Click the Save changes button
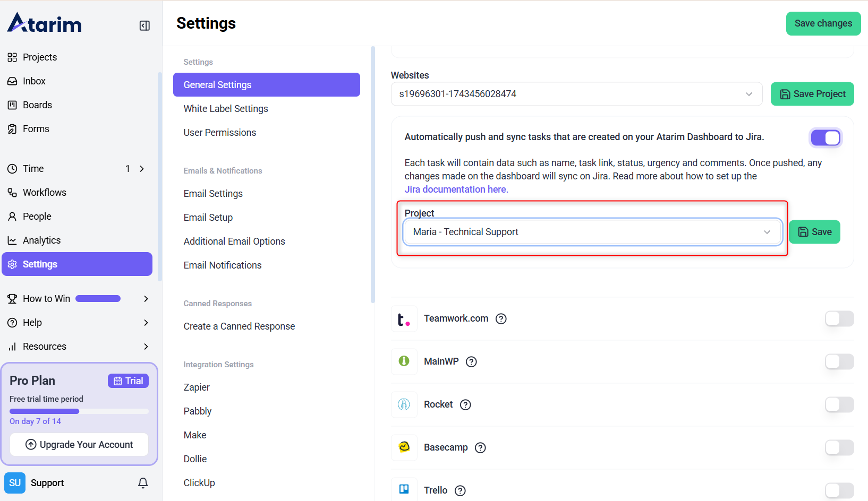Screen dimensions: 868x501 pos(823,23)
